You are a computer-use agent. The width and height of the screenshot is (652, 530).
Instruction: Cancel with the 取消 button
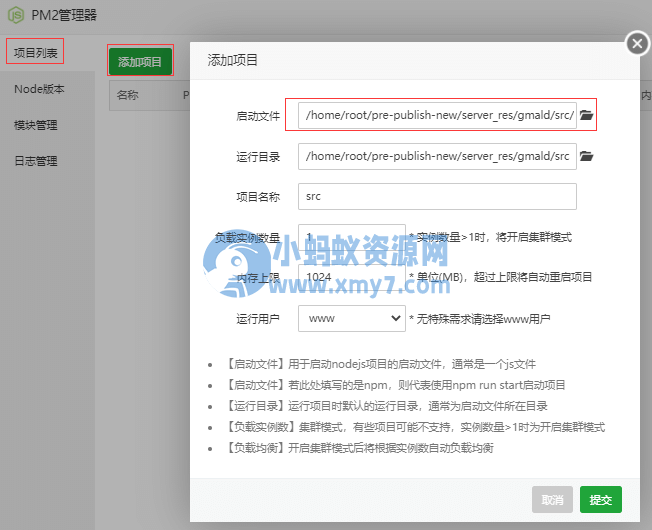[x=552, y=499]
